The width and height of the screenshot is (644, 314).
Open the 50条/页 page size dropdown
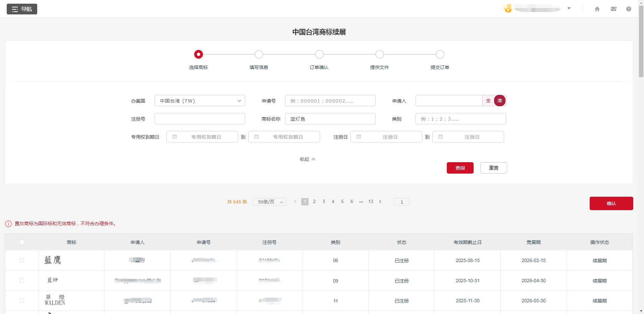pyautogui.click(x=269, y=202)
